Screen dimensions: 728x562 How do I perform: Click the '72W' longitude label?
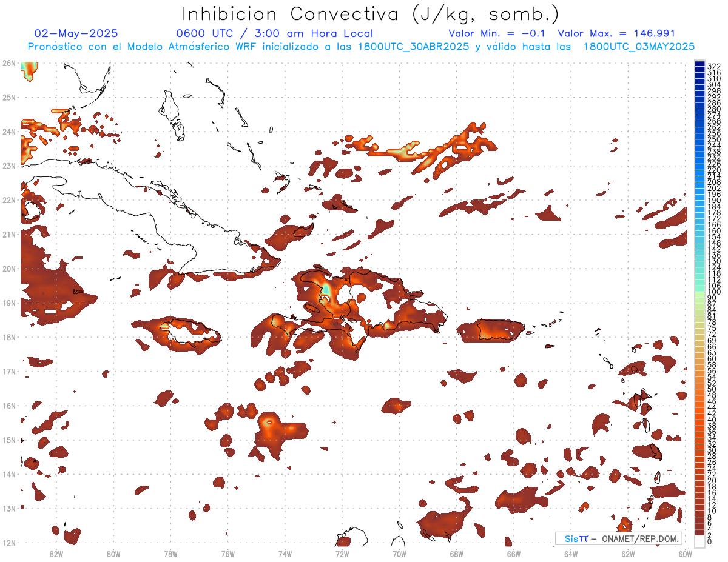pos(342,553)
